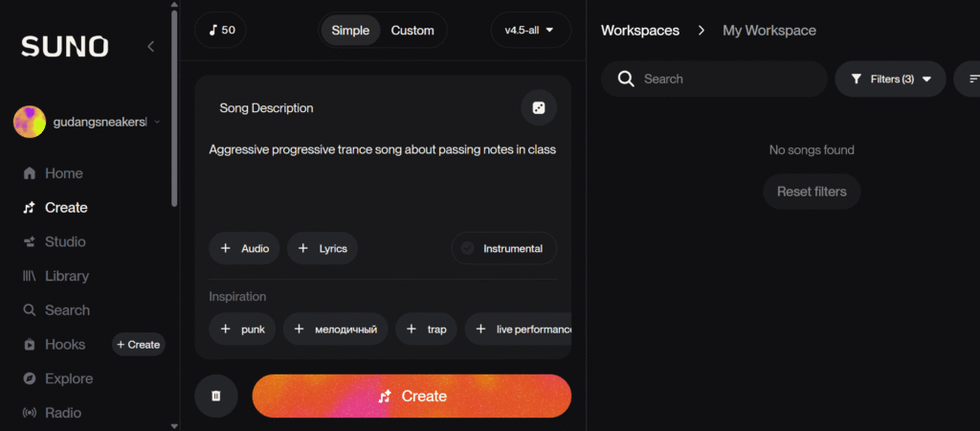Go to Library in the sidebar
This screenshot has width=980, height=431.
tap(66, 276)
